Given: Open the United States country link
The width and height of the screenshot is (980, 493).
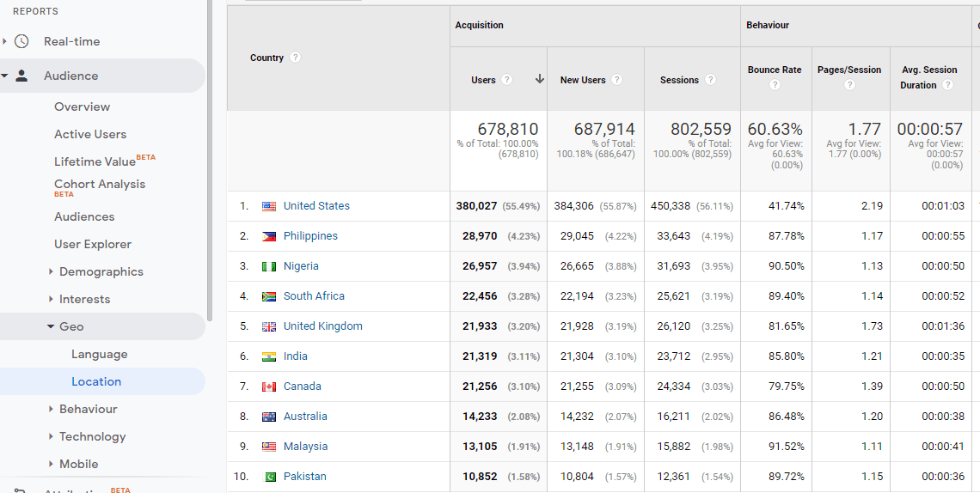Looking at the screenshot, I should (x=316, y=206).
